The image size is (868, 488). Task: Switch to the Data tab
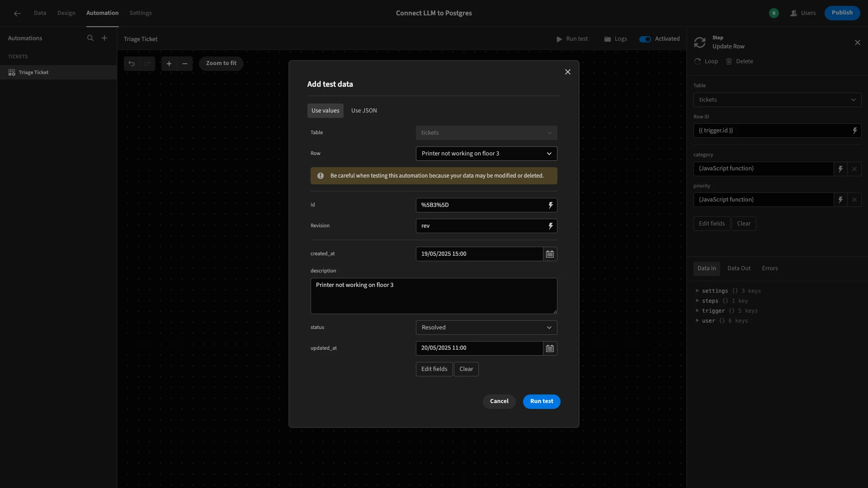point(40,13)
